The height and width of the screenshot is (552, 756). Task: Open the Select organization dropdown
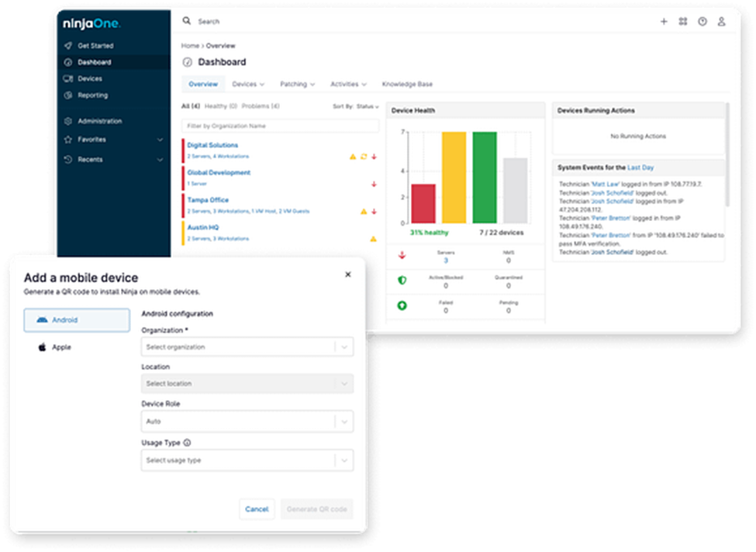click(247, 347)
